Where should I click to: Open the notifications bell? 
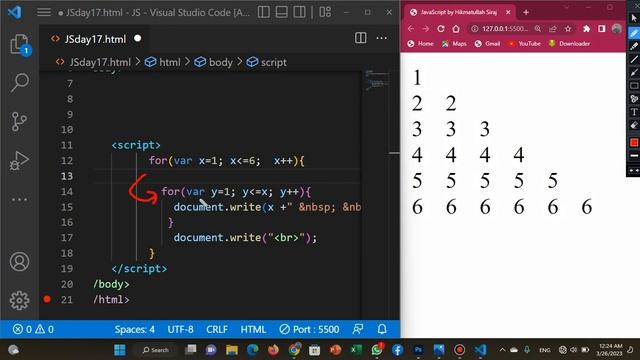(382, 329)
